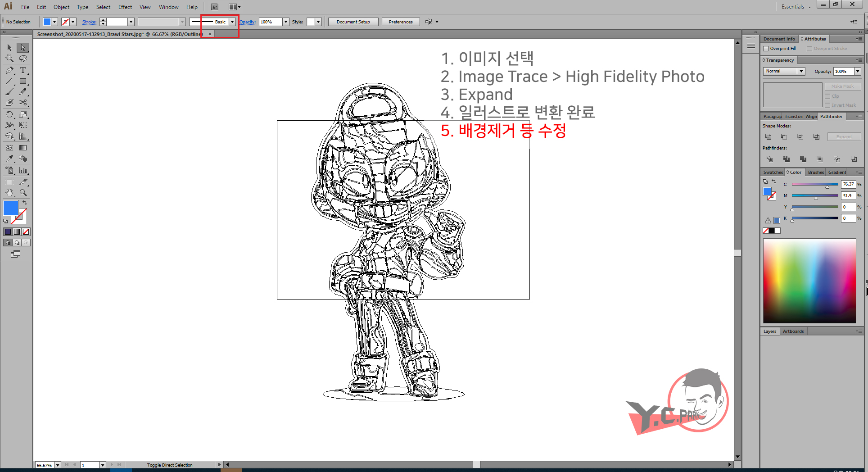Open the Basic brush definition dropdown
The image size is (868, 472).
tap(232, 22)
